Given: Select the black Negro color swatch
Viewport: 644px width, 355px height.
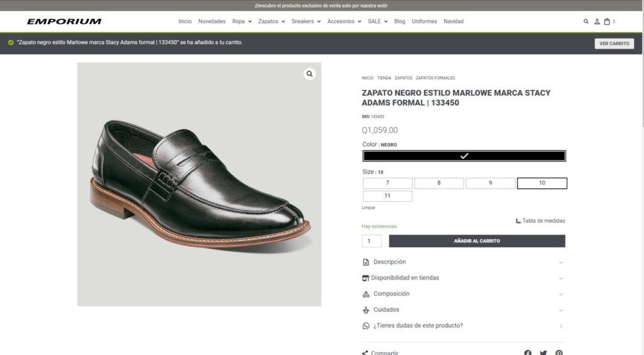Looking at the screenshot, I should coord(464,156).
